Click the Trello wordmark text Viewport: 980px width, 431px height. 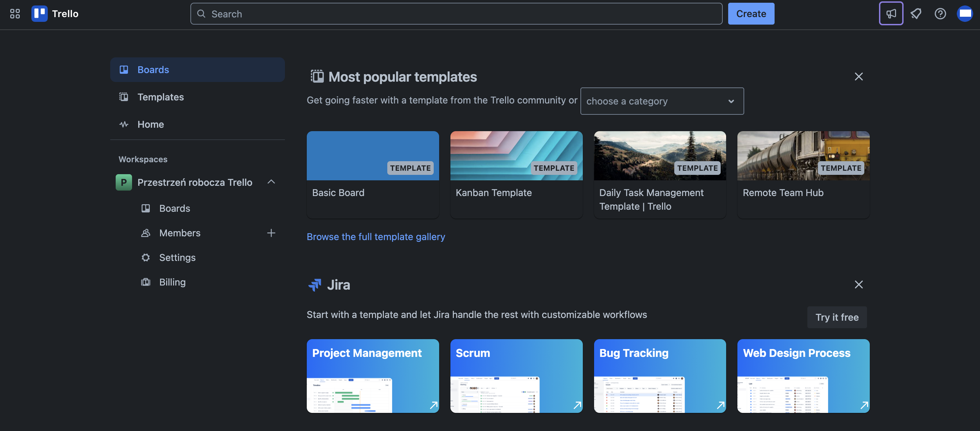click(x=65, y=14)
